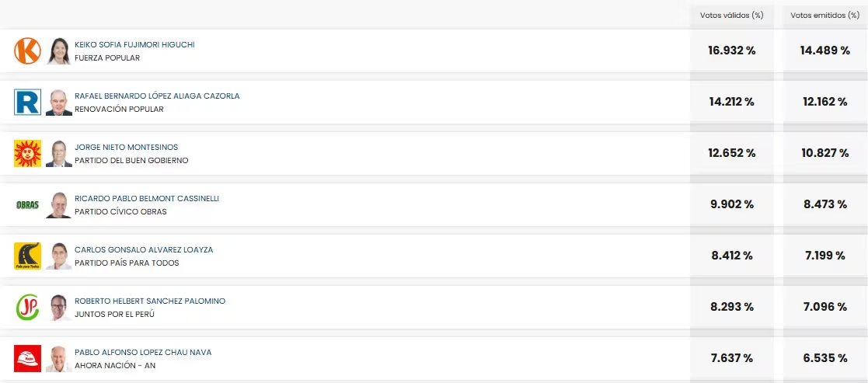Click the Partido del Buen Gobierno sun logo
This screenshot has height=383, width=868.
pos(27,154)
